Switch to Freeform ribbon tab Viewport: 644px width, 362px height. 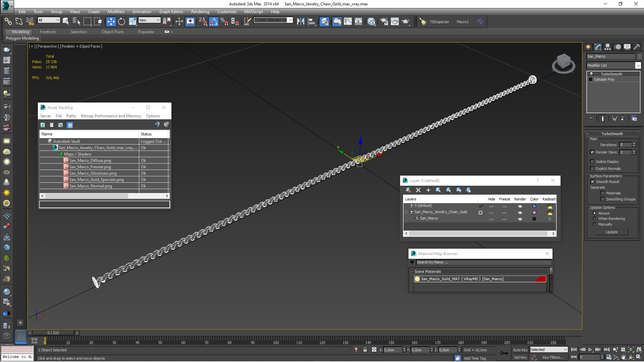pos(48,32)
